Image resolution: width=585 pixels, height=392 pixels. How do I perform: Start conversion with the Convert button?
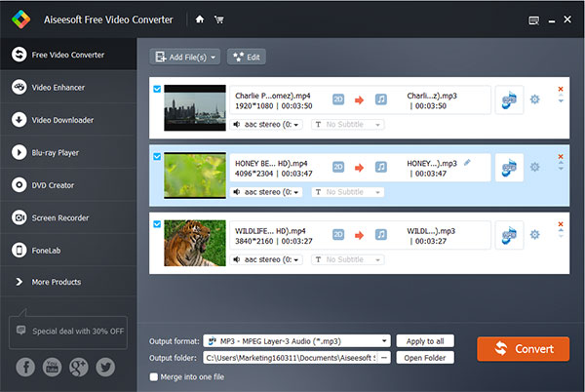click(523, 349)
